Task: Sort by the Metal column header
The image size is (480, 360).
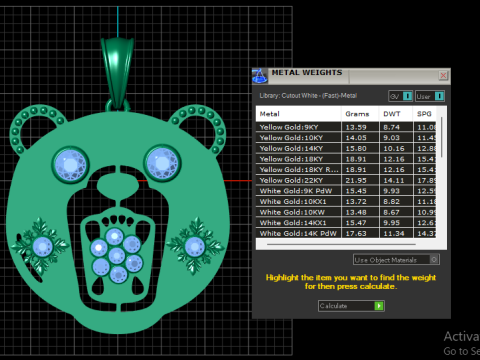Action: point(299,114)
